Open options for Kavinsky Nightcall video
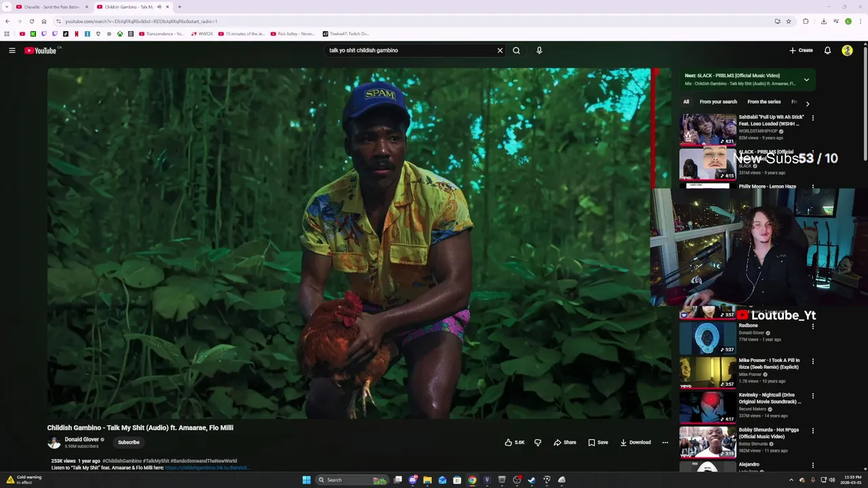The image size is (868, 488). coord(813,396)
